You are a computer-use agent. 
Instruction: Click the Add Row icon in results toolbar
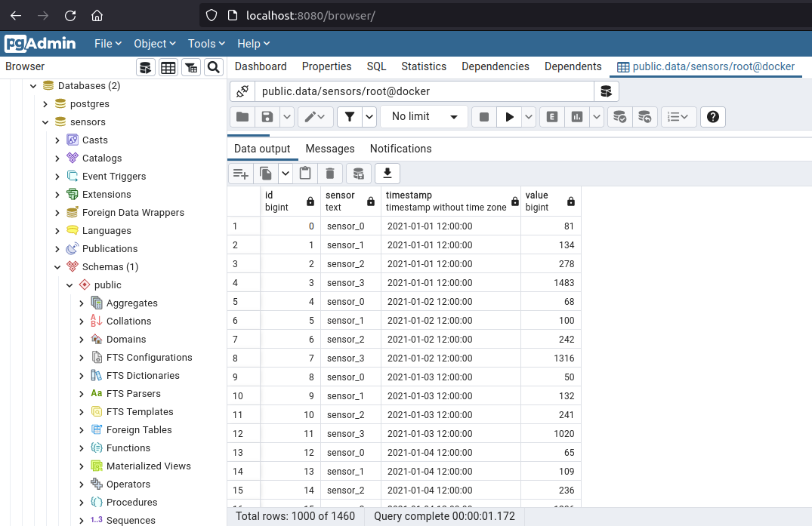241,174
